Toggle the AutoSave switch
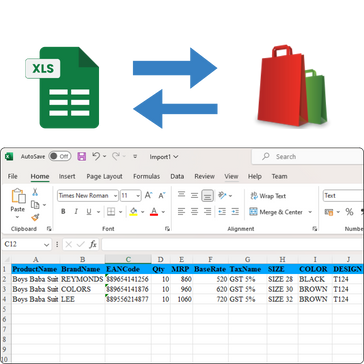Screen dimensions: 364x364 click(x=60, y=156)
